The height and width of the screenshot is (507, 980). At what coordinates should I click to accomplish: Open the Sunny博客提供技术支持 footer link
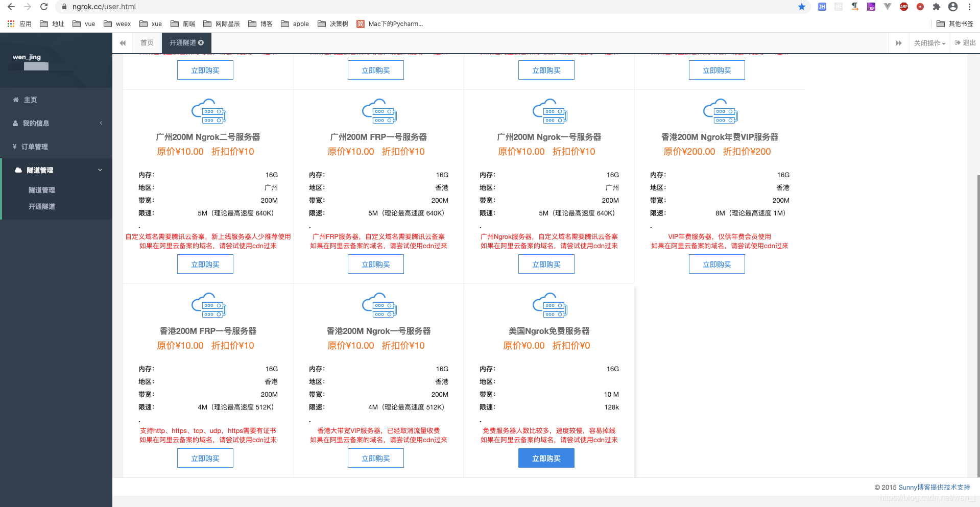tap(934, 487)
